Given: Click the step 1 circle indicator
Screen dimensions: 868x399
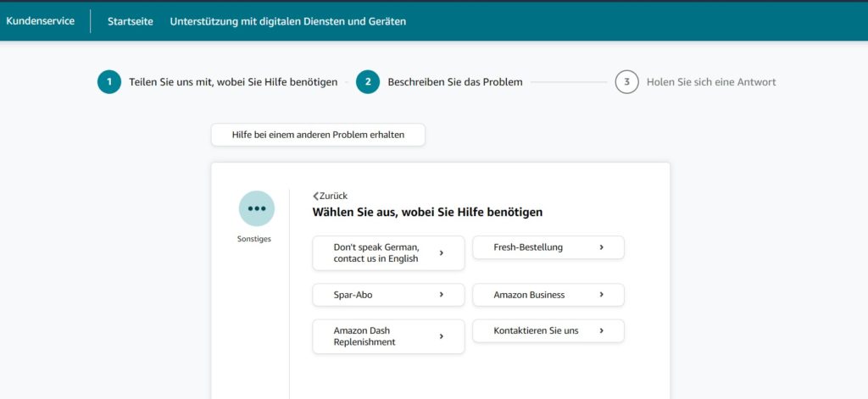Looking at the screenshot, I should coord(109,82).
